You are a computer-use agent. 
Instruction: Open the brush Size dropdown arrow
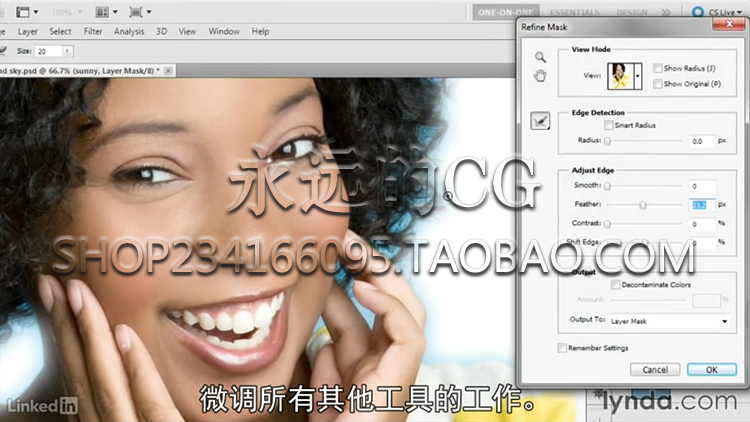click(67, 51)
